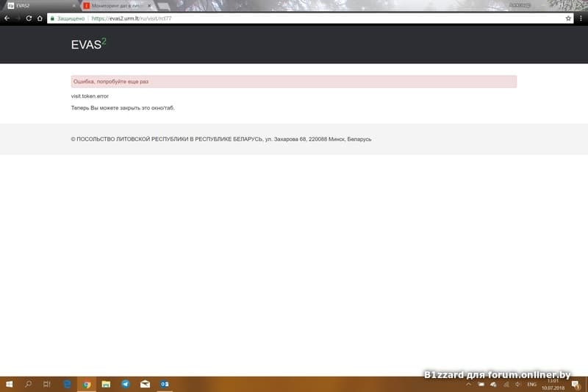
Task: Close the EVAS2 tab
Action: point(73,6)
